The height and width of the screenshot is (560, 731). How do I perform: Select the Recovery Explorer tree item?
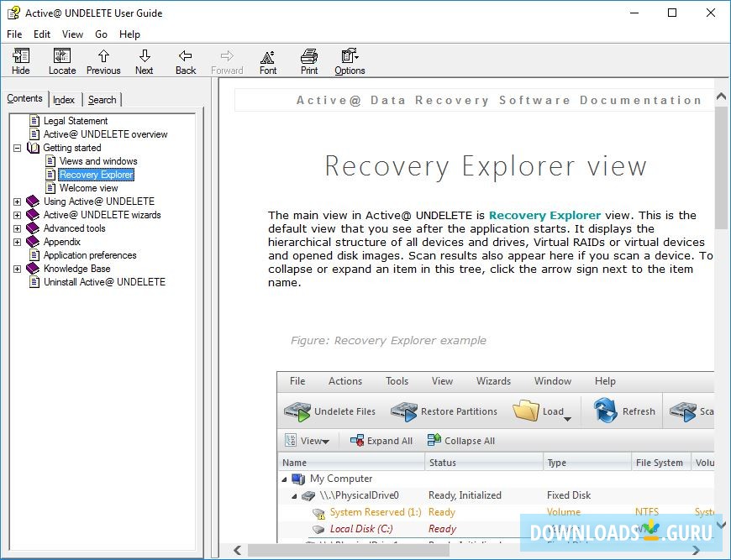(97, 175)
